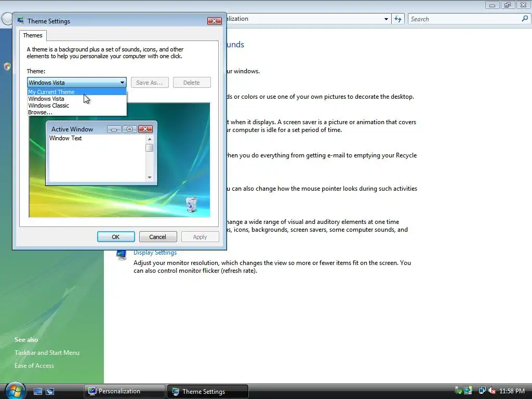The height and width of the screenshot is (399, 532).
Task: Choose Windows Vista from theme list
Action: (77, 99)
